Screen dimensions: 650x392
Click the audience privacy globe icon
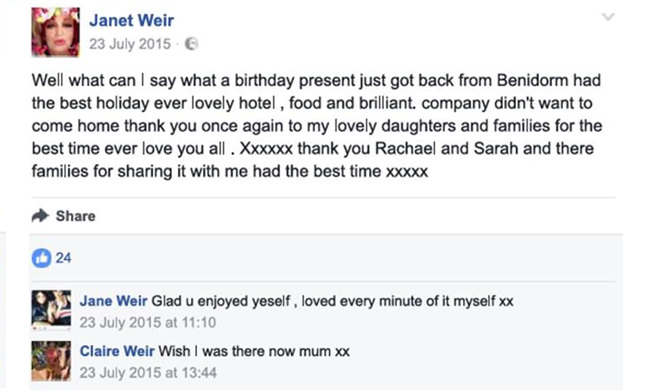click(x=191, y=44)
